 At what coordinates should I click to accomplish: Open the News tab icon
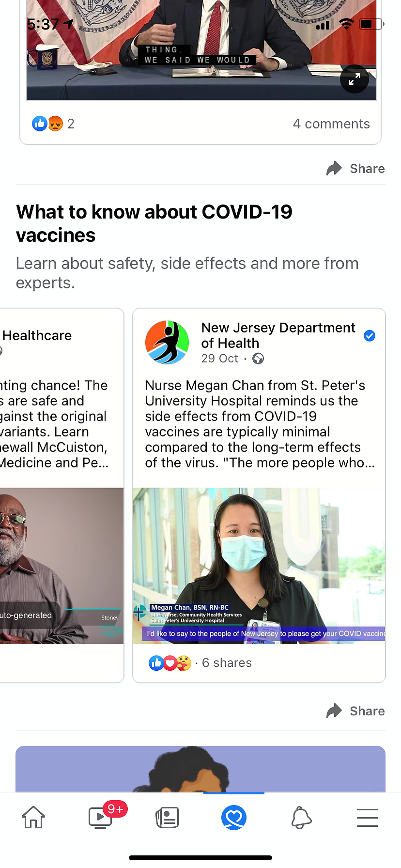[167, 817]
